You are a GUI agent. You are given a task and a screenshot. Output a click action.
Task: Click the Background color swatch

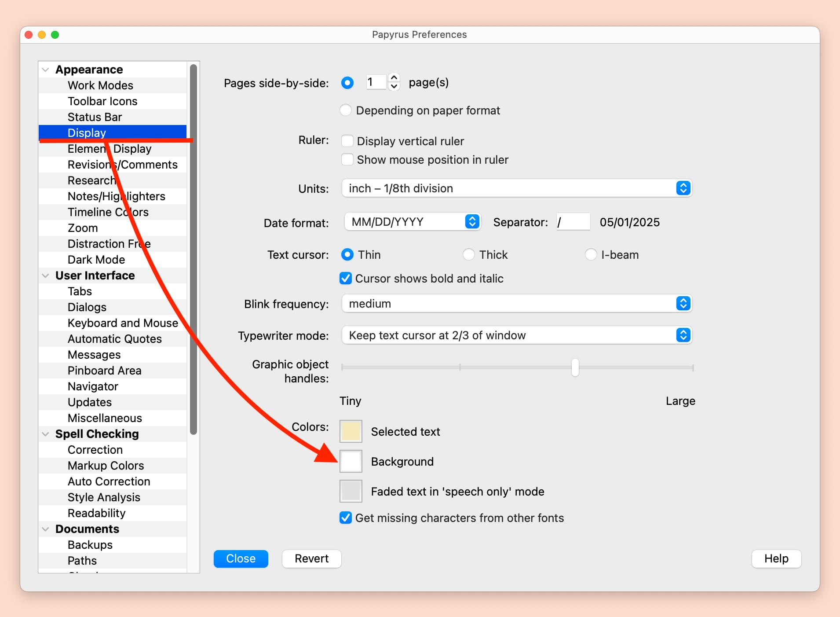351,461
